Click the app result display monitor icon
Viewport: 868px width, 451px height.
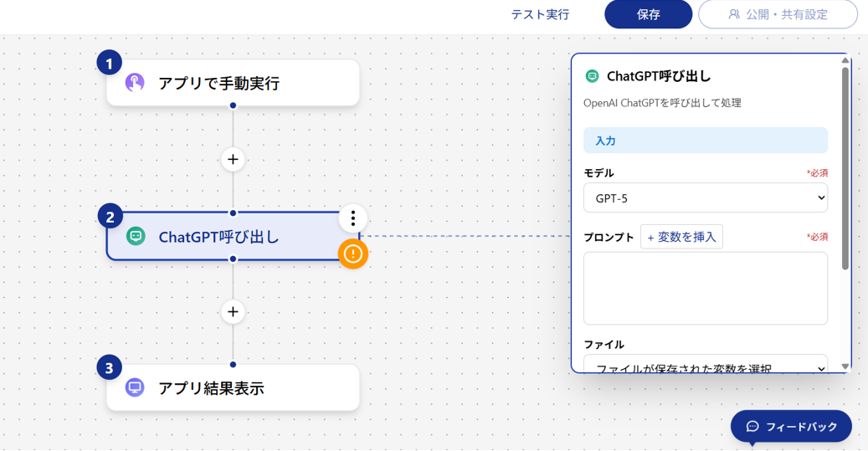click(x=135, y=388)
